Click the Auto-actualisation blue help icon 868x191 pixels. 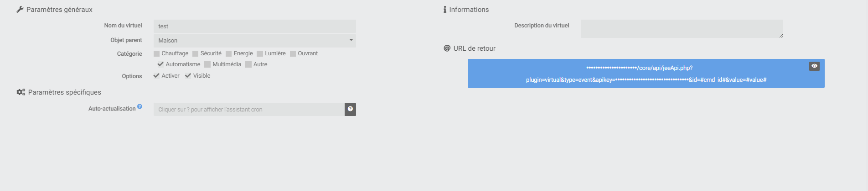140,106
